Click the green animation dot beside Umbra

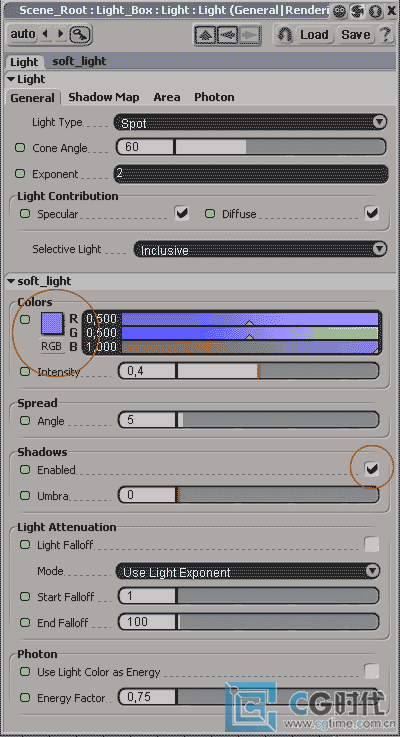click(x=25, y=495)
